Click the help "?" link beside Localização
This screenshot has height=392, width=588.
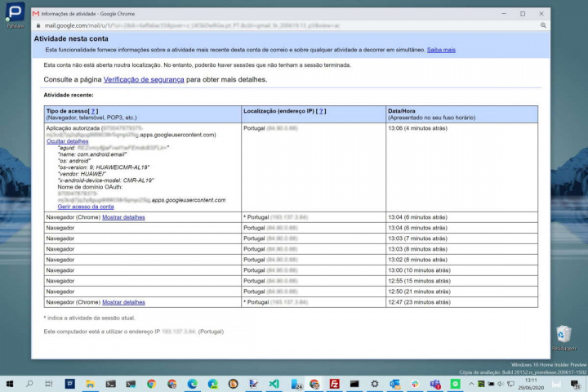[x=321, y=110]
